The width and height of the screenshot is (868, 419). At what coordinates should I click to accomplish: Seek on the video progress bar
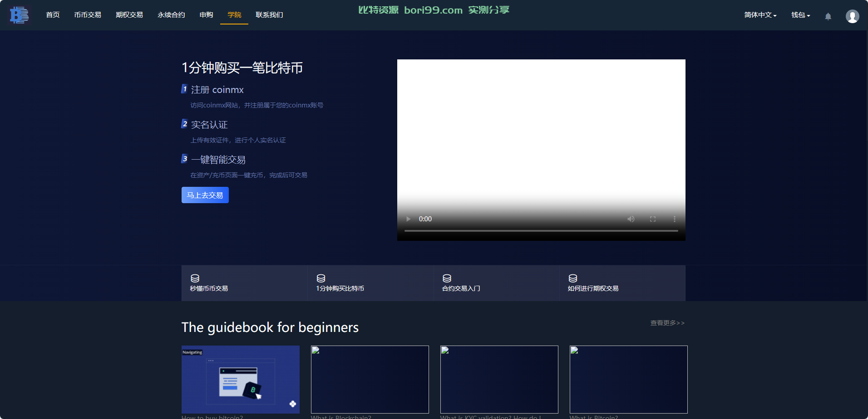coord(541,231)
